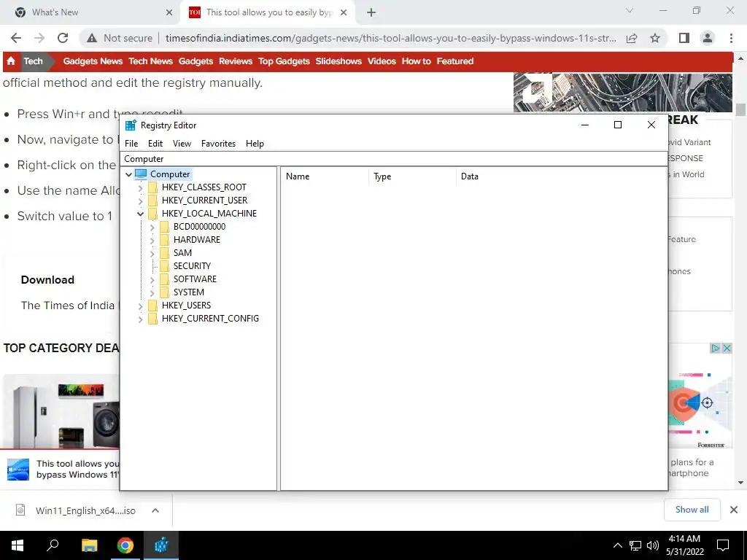Viewport: 747px width, 560px height.
Task: Open the View menu in Registry Editor
Action: [182, 144]
